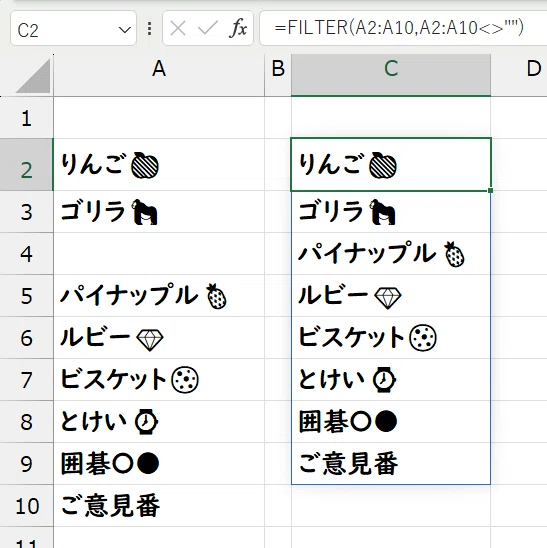Click empty cell C1
Image resolution: width=547 pixels, height=548 pixels.
(x=391, y=118)
